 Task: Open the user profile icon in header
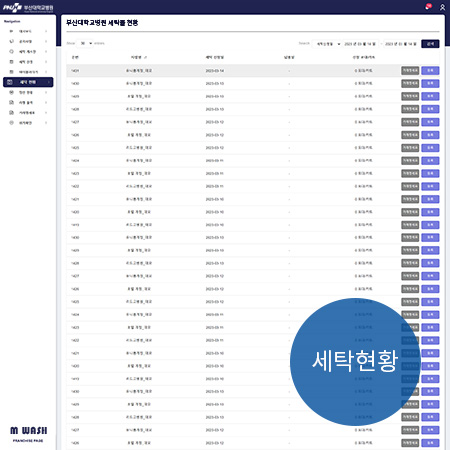pos(442,7)
